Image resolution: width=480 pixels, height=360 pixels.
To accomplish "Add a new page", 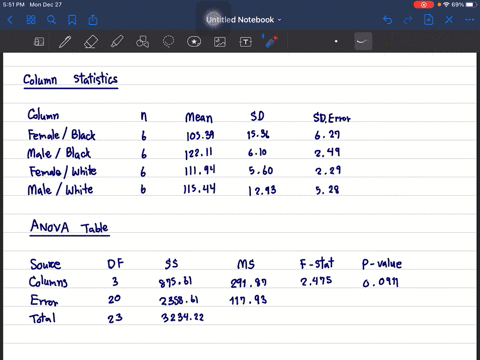I will (429, 20).
